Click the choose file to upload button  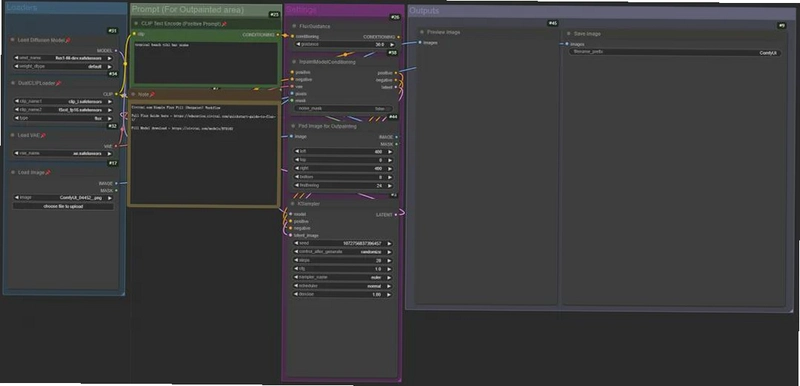[x=63, y=207]
